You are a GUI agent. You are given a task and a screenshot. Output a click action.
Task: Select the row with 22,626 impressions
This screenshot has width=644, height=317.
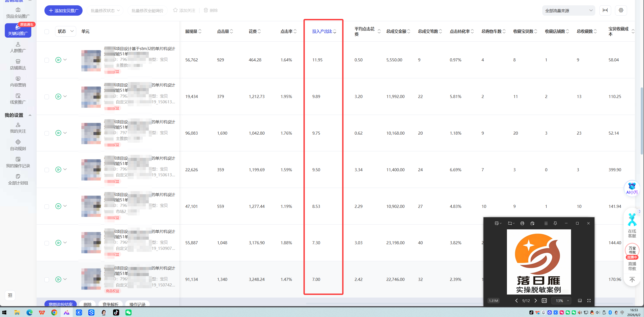coord(47,170)
